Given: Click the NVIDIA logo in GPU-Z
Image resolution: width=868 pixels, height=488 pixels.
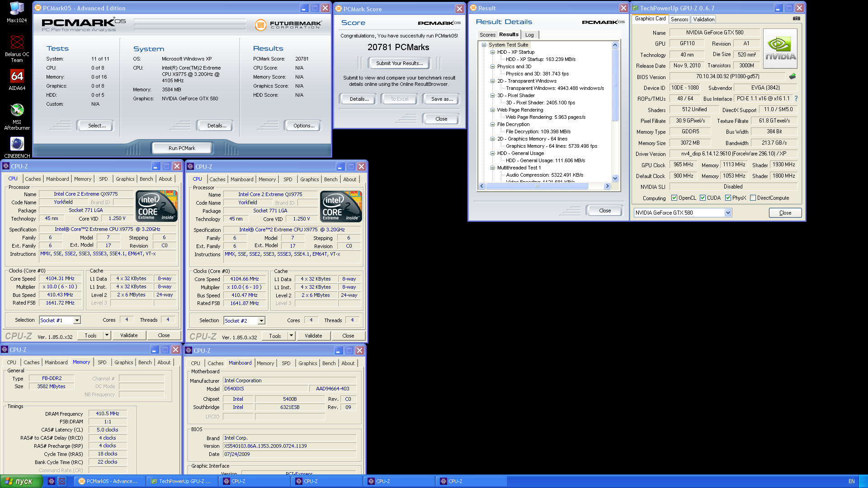Looking at the screenshot, I should (x=780, y=49).
